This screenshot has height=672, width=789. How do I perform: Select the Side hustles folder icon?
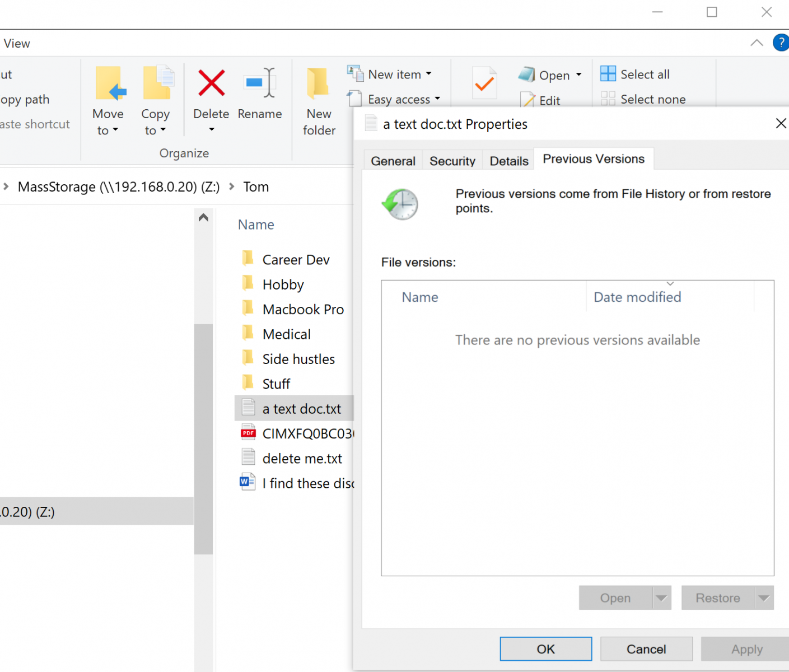point(248,357)
